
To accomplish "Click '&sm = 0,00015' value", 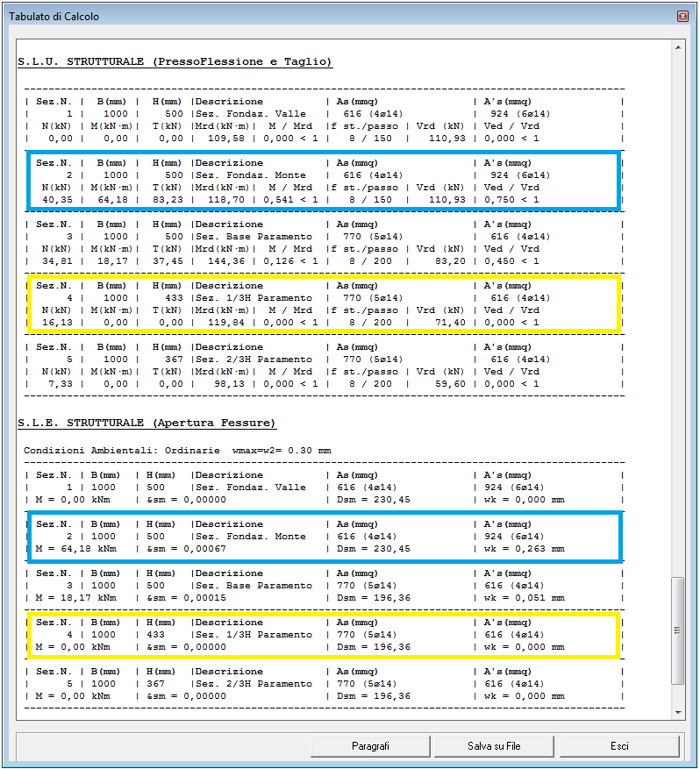I will [x=187, y=598].
